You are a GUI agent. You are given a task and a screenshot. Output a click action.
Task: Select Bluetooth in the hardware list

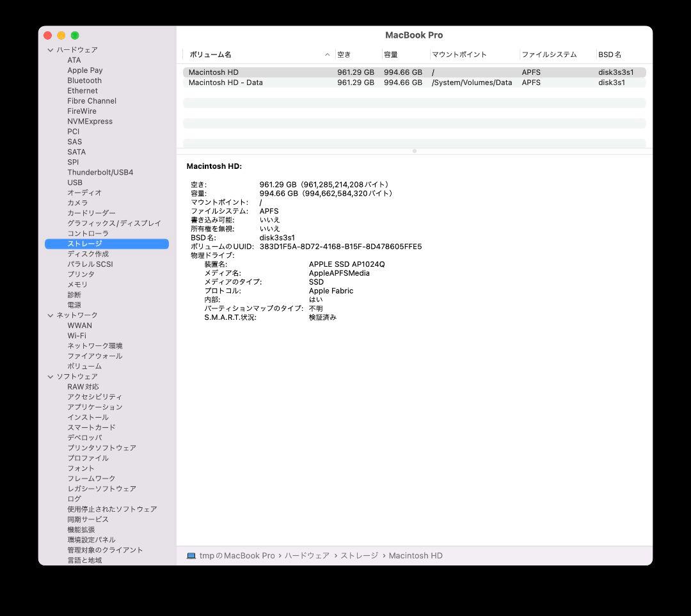(x=84, y=80)
